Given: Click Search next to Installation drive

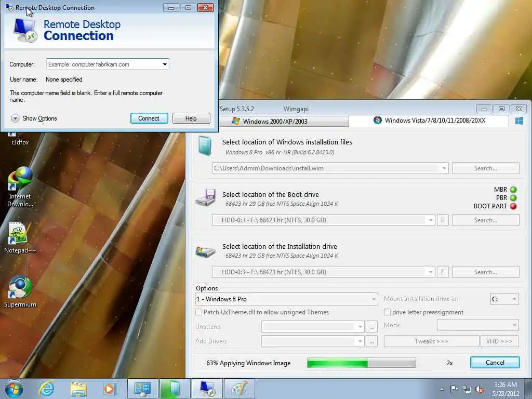Looking at the screenshot, I should coord(486,272).
